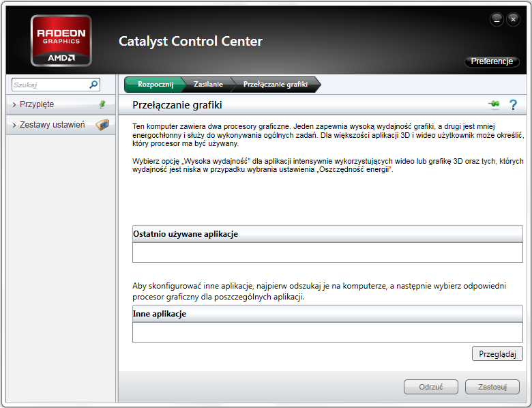Click the text starting 'Aby skonfigurować inne aplikacje'

click(x=319, y=291)
